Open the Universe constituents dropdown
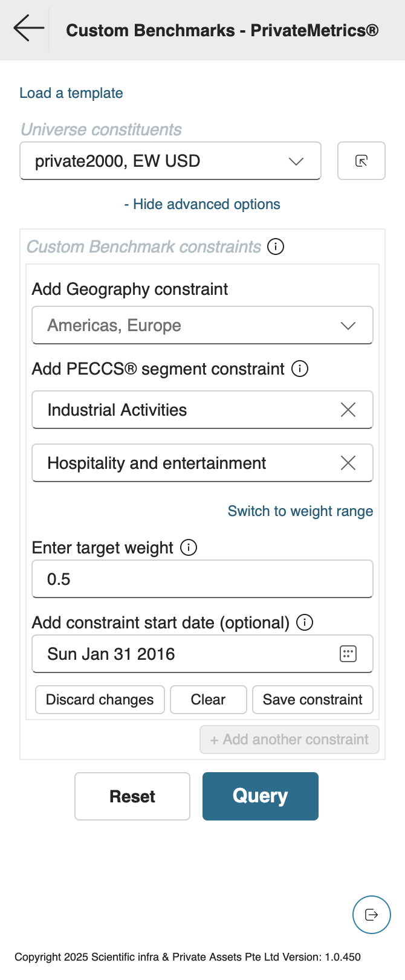This screenshot has width=405, height=980. click(x=170, y=161)
